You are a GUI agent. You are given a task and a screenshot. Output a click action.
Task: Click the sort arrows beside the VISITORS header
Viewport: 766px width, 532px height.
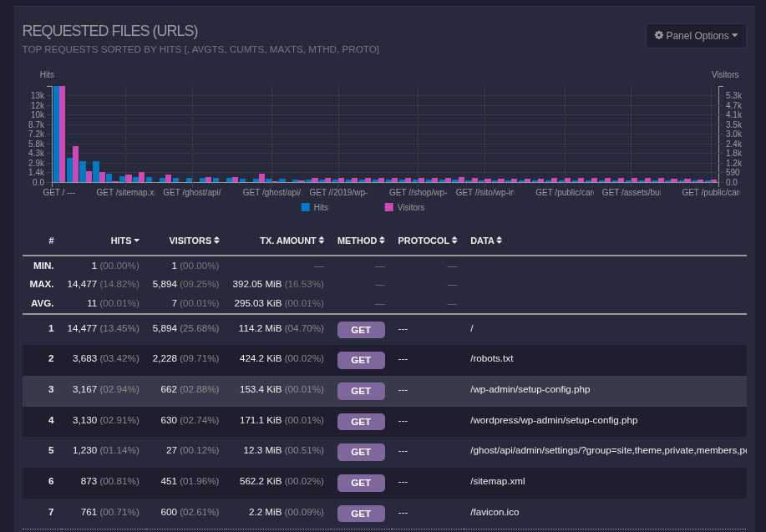[216, 241]
